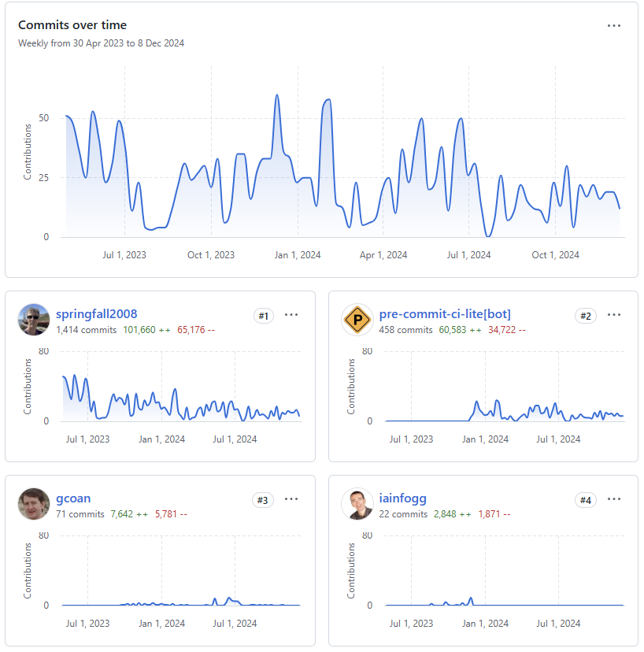Screen dimensions: 644x652
Task: Click the springfall2008 avatar image
Action: pos(34,320)
